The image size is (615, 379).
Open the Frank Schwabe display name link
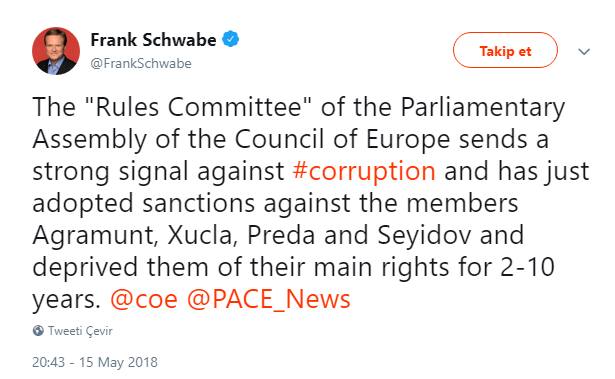click(x=153, y=40)
